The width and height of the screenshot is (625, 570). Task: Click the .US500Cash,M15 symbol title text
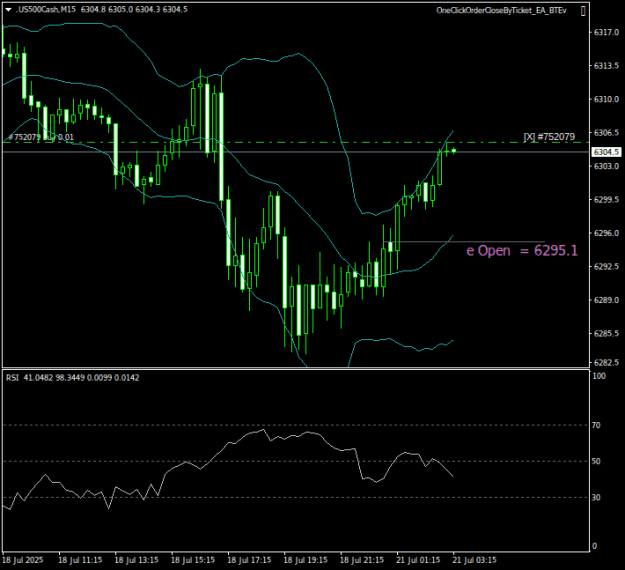[46, 9]
